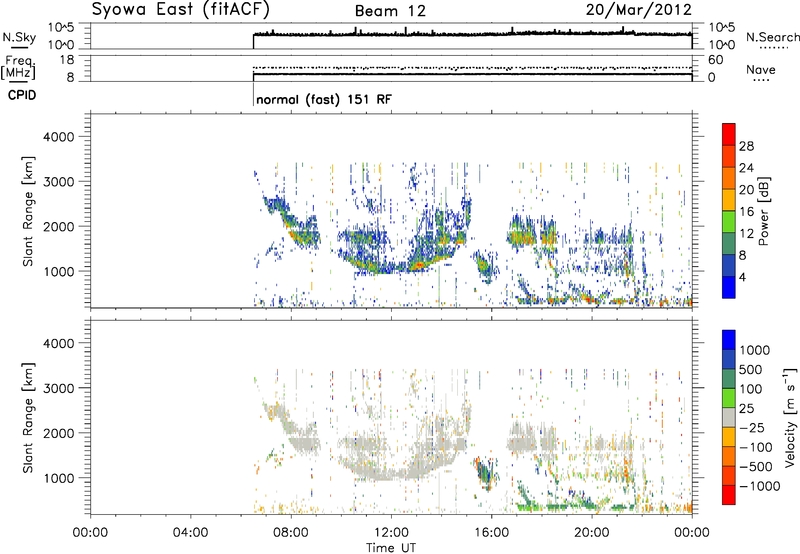Screen dimensions: 800x554
Task: Click the velocity panel 'Slant Range [km]' label
Action: coord(28,418)
